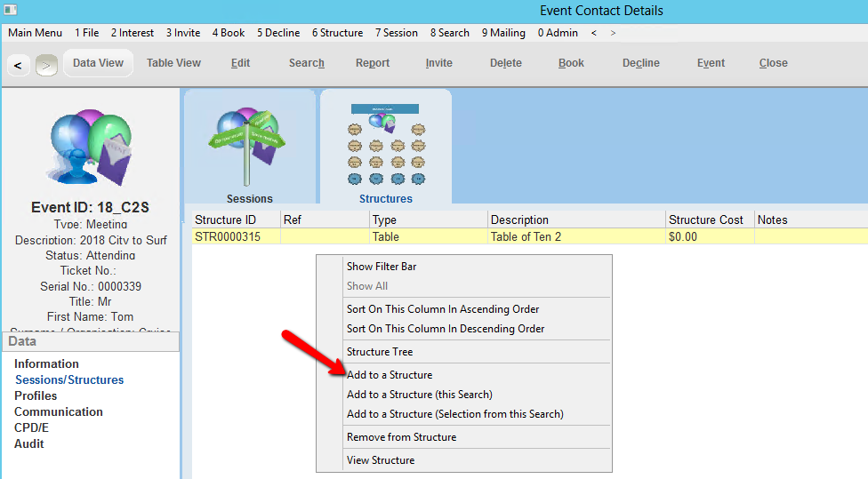The height and width of the screenshot is (479, 868).
Task: Choose Remove from Structure in context menu
Action: [401, 437]
